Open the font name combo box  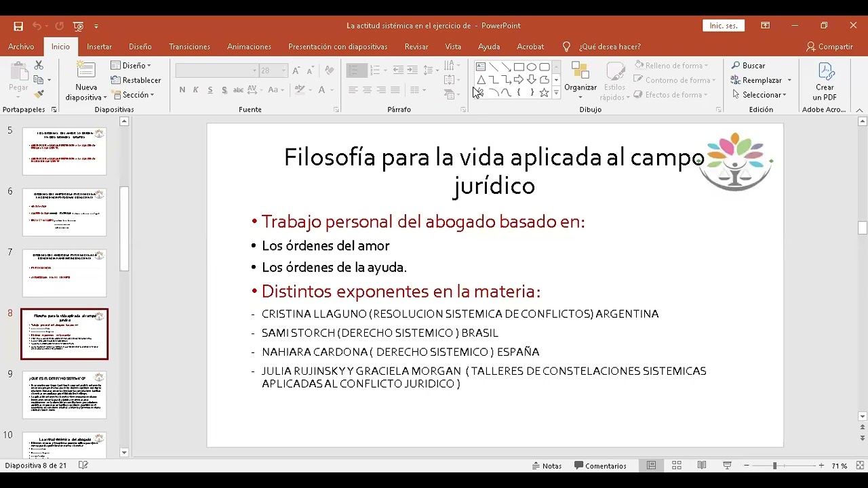click(x=217, y=70)
